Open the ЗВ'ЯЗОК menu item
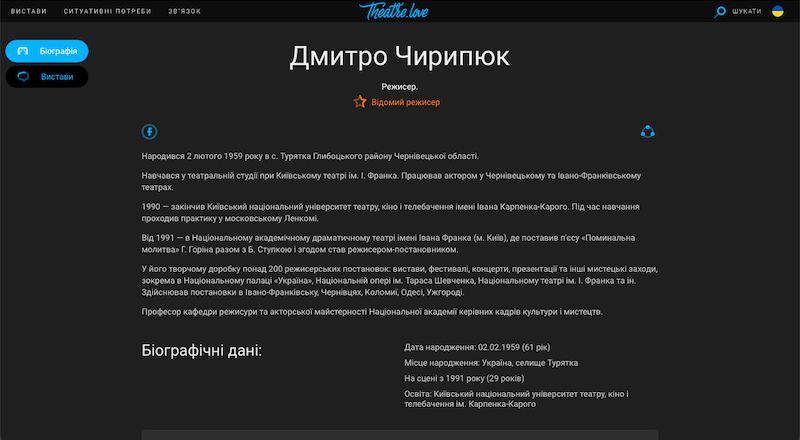 pyautogui.click(x=185, y=11)
